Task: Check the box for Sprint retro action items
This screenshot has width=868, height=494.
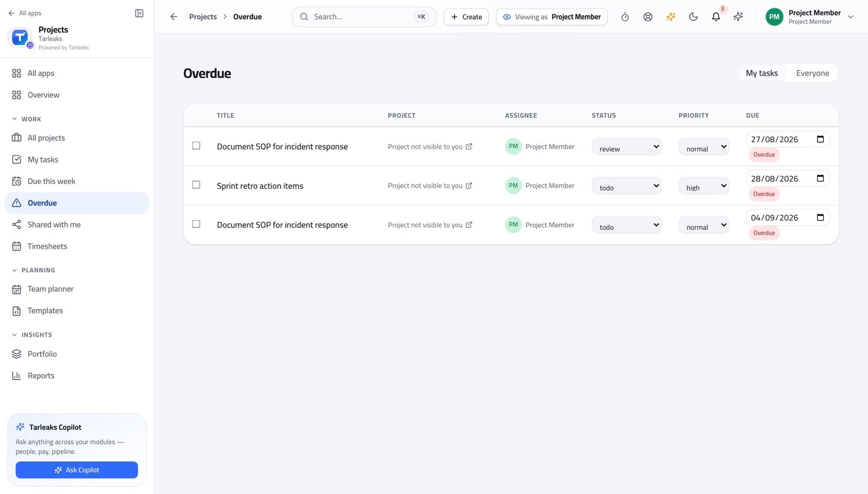Action: pos(196,185)
